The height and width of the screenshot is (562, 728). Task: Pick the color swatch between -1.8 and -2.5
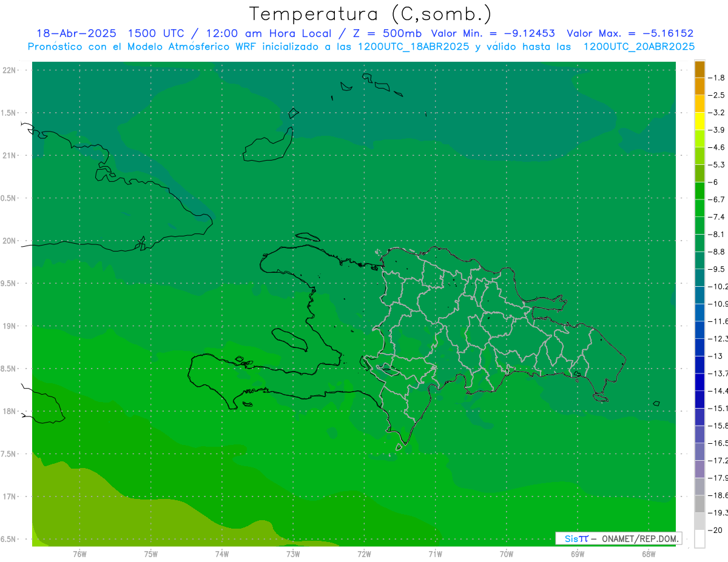click(x=699, y=87)
